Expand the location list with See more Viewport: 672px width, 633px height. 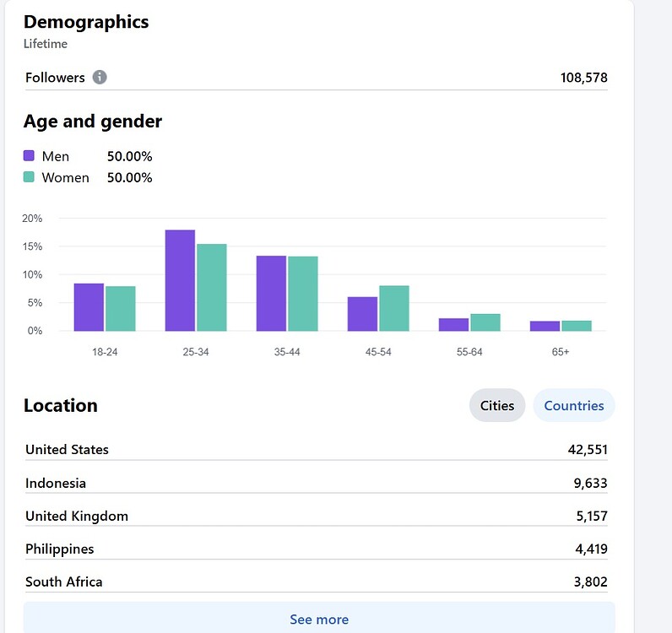pos(318,619)
